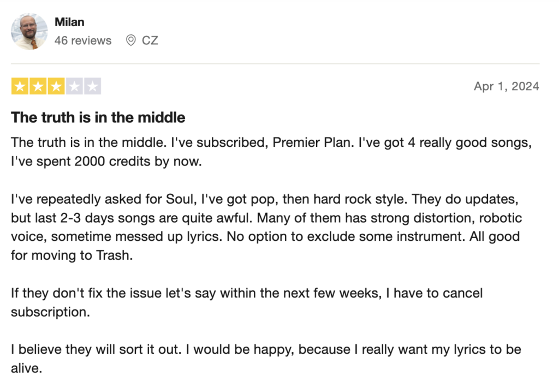Select the fifth gray star

click(93, 86)
